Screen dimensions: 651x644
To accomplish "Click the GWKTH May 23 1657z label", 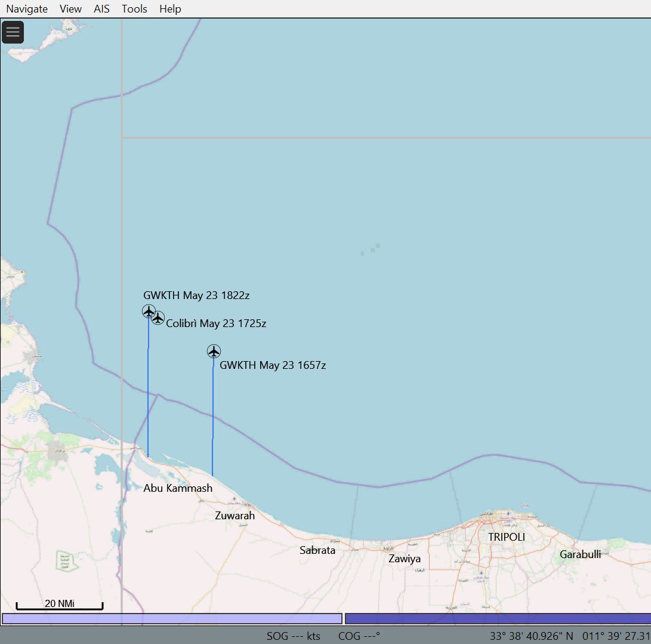I will point(272,365).
